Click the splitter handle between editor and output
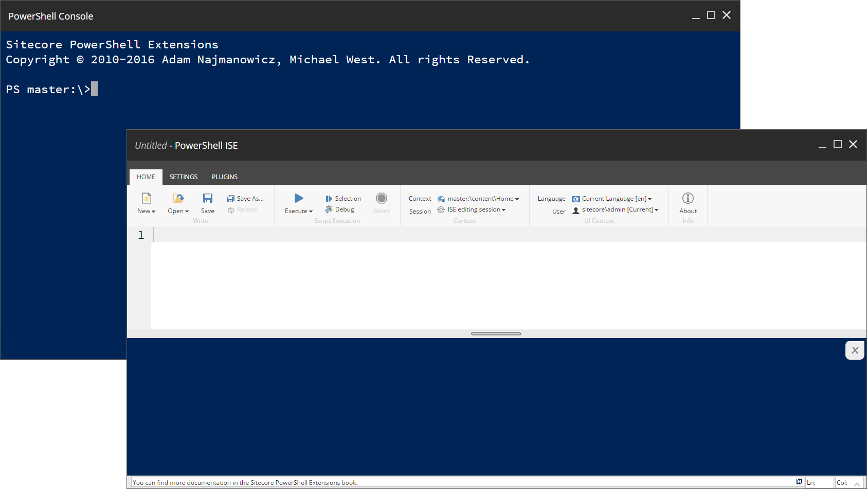 tap(496, 334)
